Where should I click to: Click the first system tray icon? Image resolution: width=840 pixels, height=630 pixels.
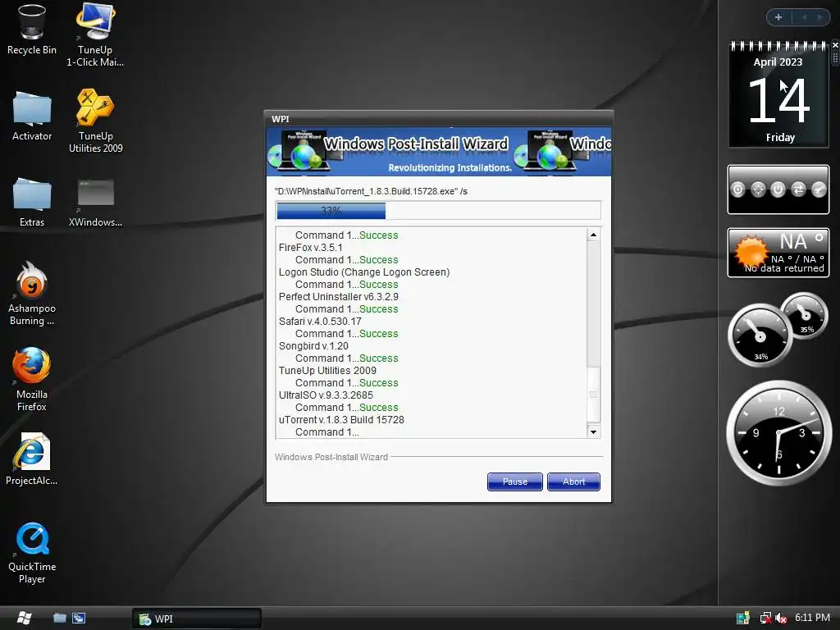click(743, 619)
